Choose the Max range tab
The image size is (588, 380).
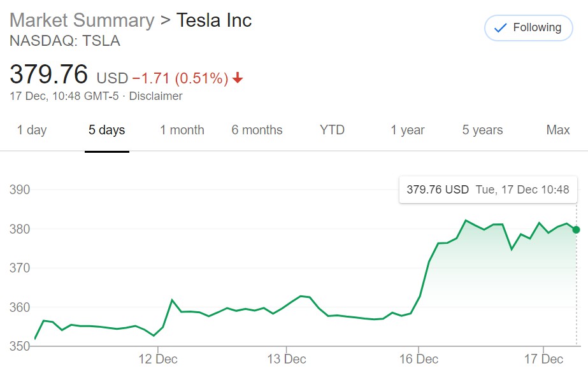click(x=558, y=130)
